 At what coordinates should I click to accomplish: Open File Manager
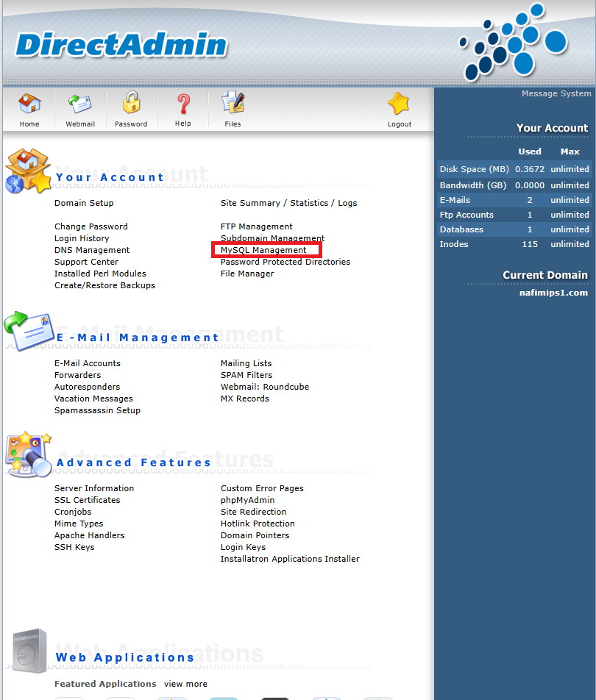click(x=247, y=274)
